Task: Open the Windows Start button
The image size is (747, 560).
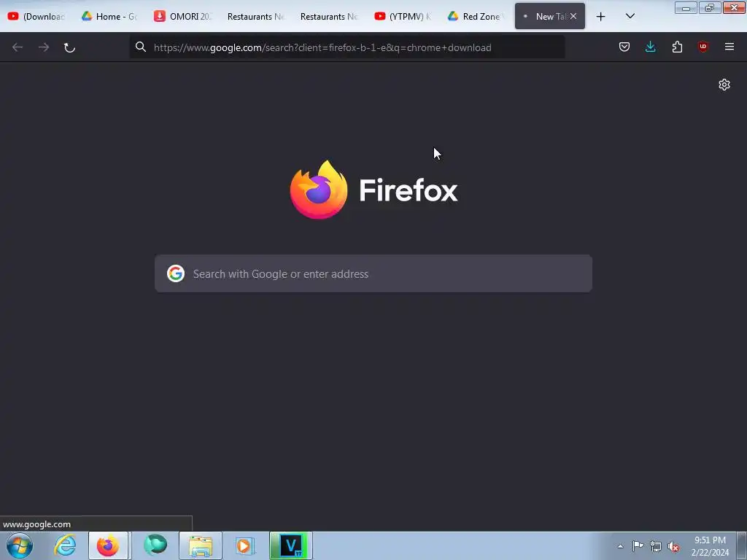Action: coord(20,545)
